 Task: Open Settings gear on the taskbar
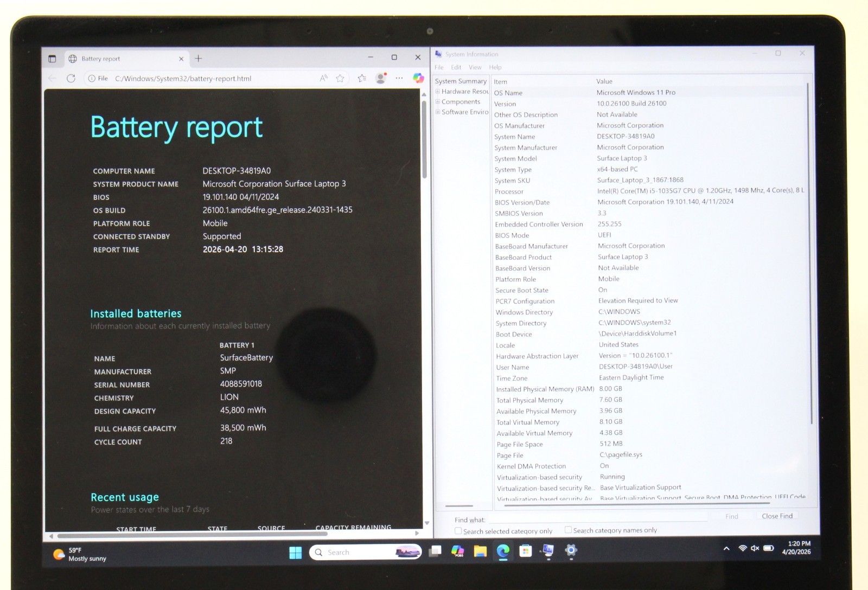coord(571,550)
